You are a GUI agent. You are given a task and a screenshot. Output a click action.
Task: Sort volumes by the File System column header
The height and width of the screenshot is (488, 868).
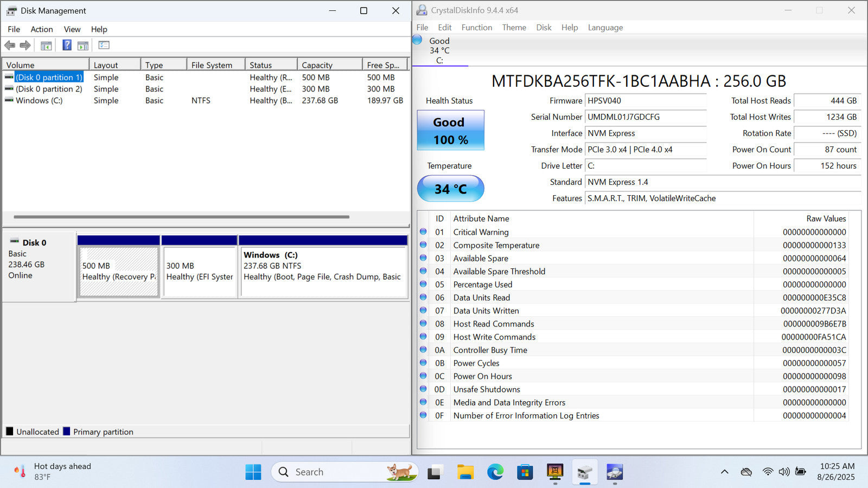216,65
